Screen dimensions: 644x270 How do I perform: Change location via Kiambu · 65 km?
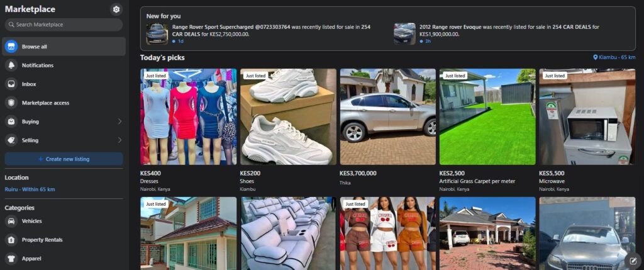click(614, 57)
